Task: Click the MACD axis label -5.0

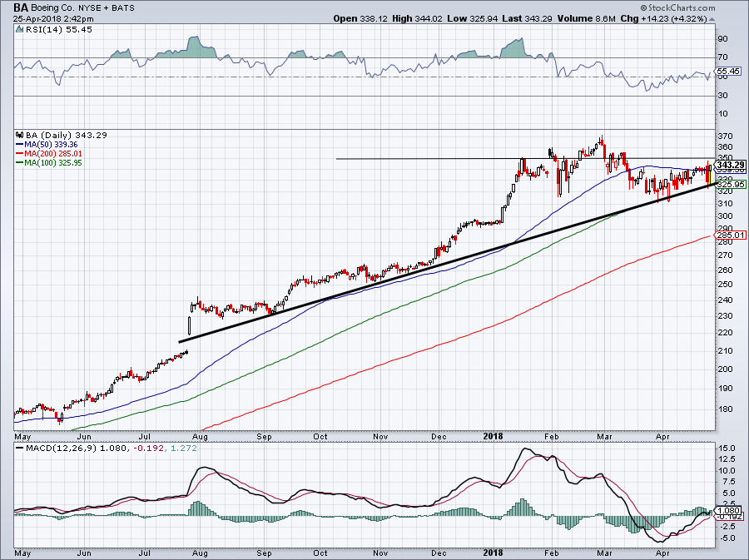Action: [727, 538]
